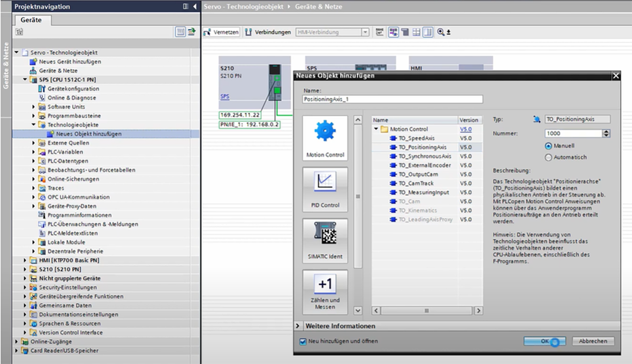
Task: Open the V5.0 version link for Motion Control
Action: pyautogui.click(x=466, y=129)
